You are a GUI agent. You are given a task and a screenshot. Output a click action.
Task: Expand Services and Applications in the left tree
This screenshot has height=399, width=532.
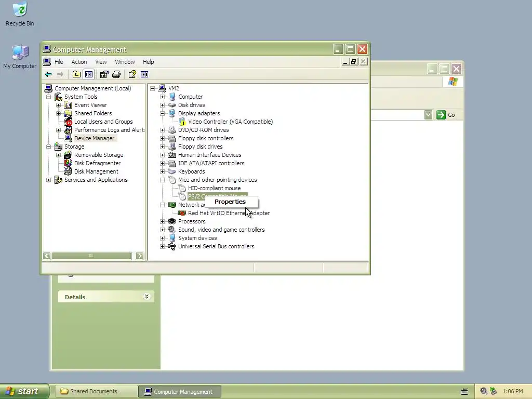48,180
